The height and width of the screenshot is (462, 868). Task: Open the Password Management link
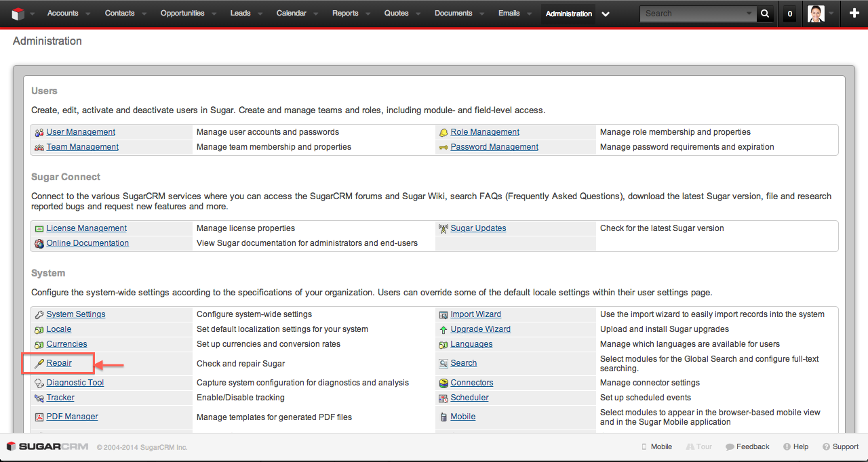pyautogui.click(x=494, y=147)
